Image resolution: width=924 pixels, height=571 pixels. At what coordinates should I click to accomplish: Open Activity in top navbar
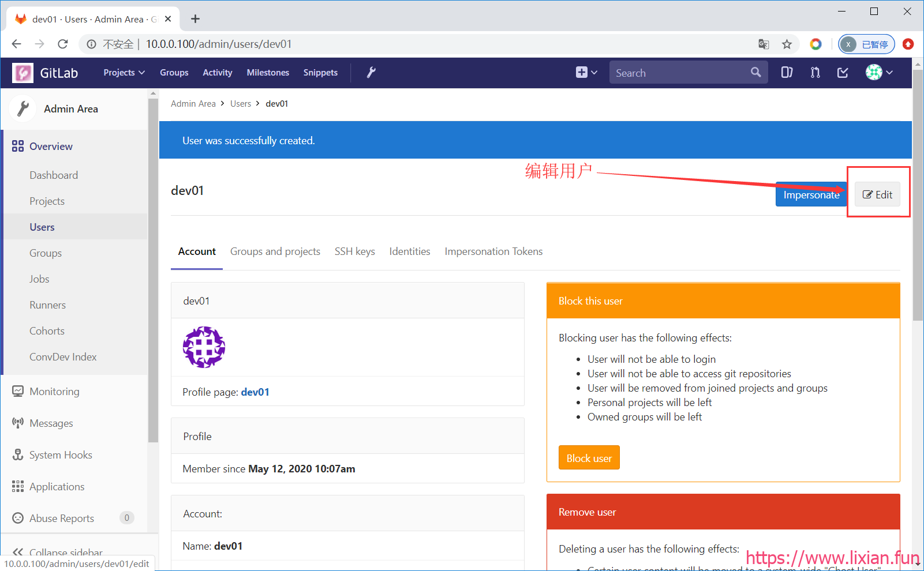218,73
